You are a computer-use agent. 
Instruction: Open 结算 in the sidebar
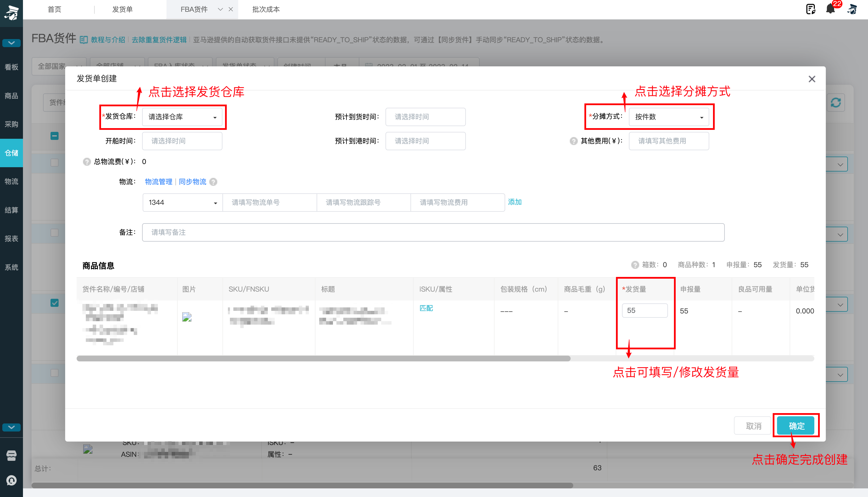click(x=11, y=210)
